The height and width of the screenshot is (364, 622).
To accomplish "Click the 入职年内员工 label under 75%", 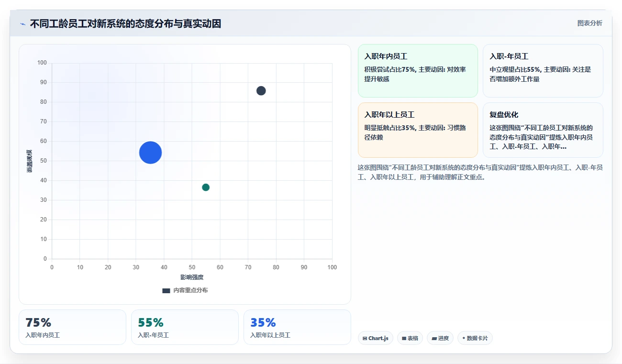I will [43, 335].
